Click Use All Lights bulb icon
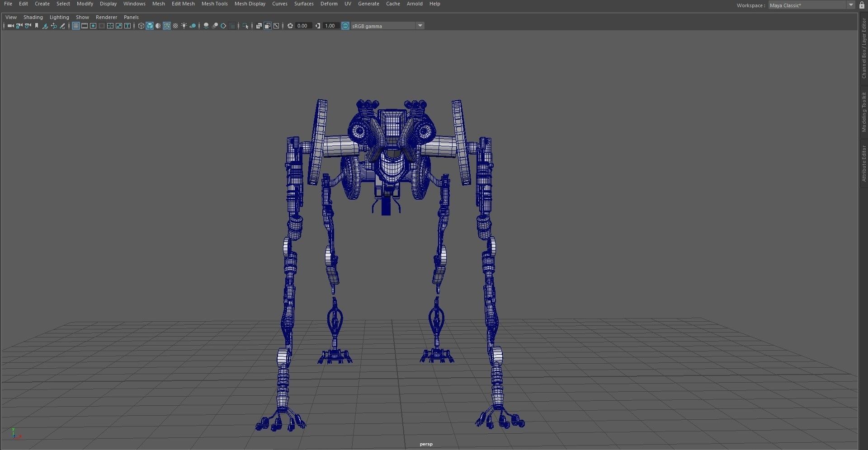This screenshot has width=868, height=450. point(184,26)
